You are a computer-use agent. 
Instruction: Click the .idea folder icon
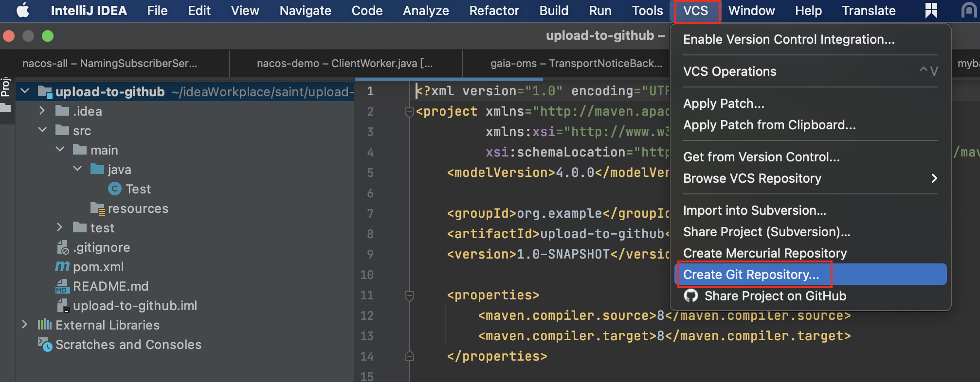tap(62, 111)
